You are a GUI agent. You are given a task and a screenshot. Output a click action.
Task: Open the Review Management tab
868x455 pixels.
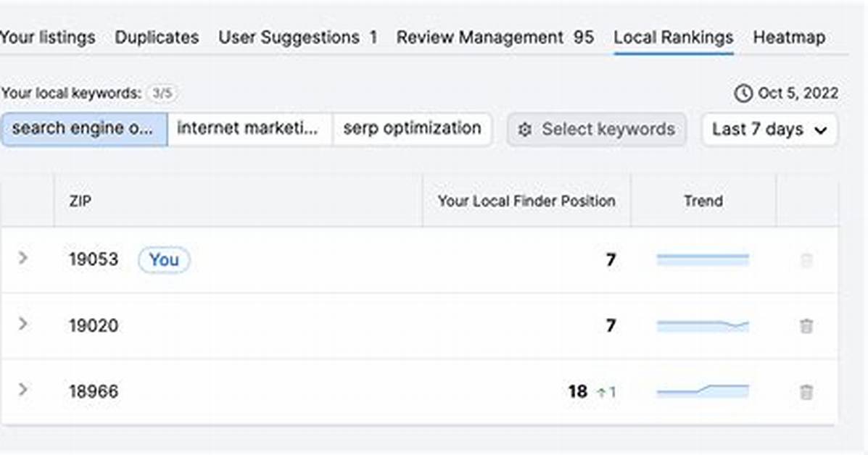(x=495, y=37)
